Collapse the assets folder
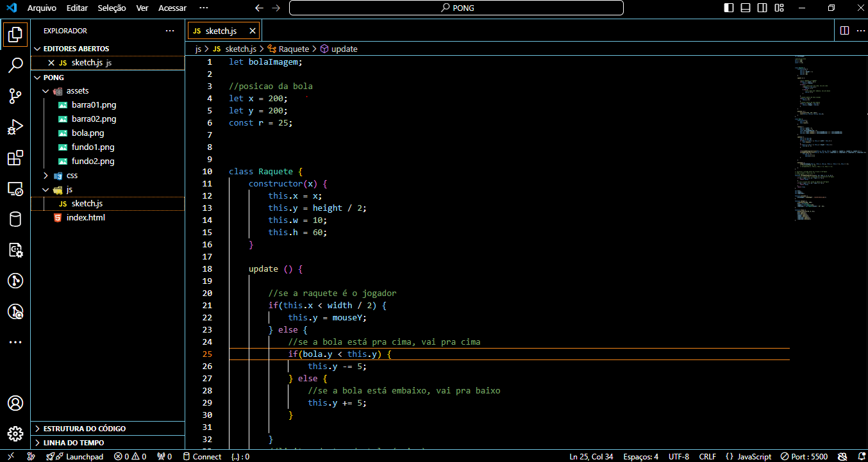This screenshot has width=868, height=462. (x=108, y=91)
